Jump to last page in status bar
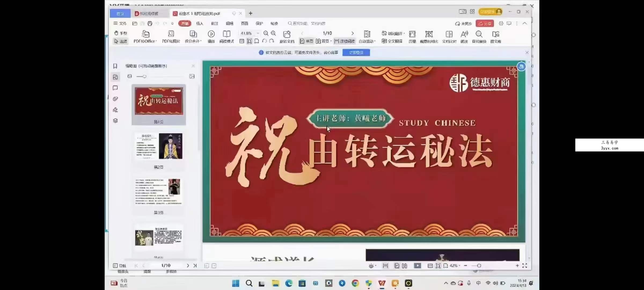The height and width of the screenshot is (290, 644). click(x=195, y=265)
